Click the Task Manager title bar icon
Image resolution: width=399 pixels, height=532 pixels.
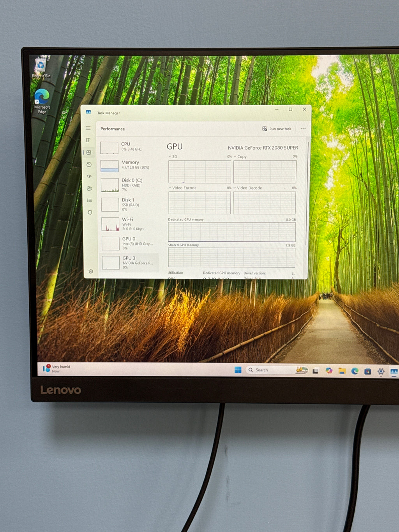[88, 112]
